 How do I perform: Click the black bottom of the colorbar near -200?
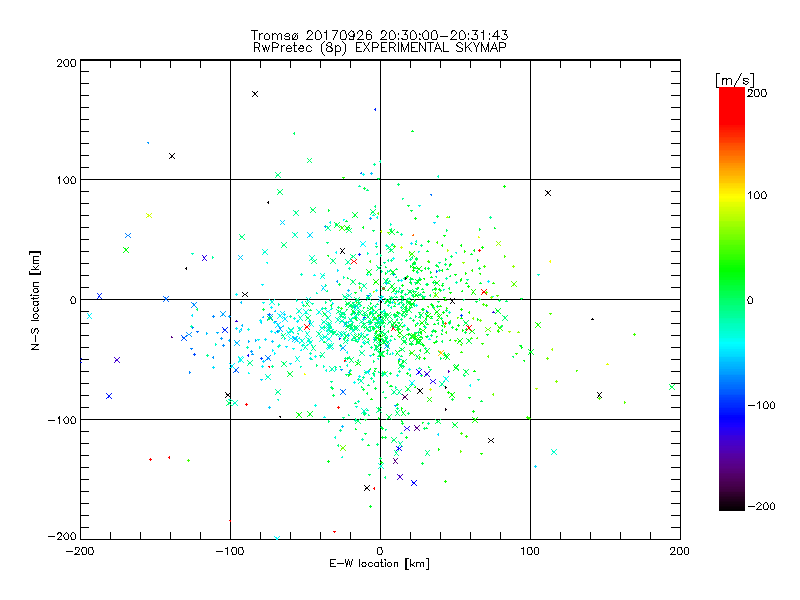732,504
